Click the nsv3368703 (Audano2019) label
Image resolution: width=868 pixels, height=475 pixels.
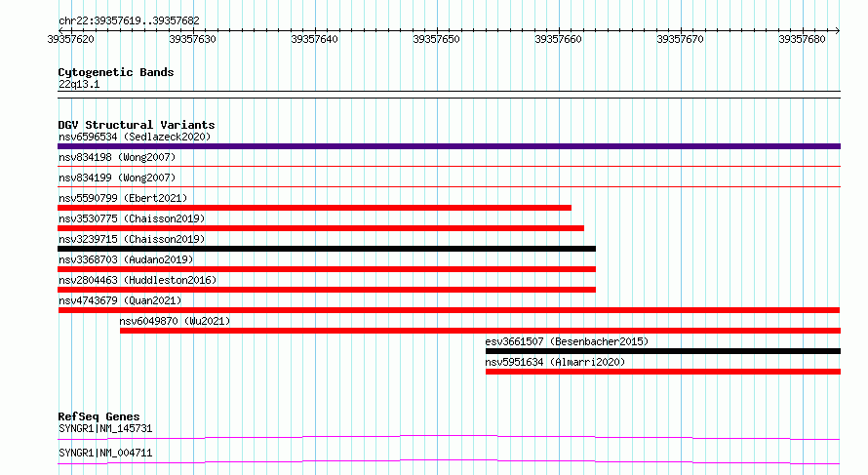126,259
